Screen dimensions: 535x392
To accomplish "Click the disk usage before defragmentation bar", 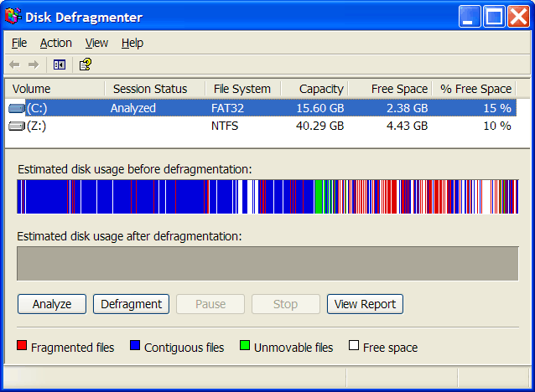I will click(x=267, y=197).
